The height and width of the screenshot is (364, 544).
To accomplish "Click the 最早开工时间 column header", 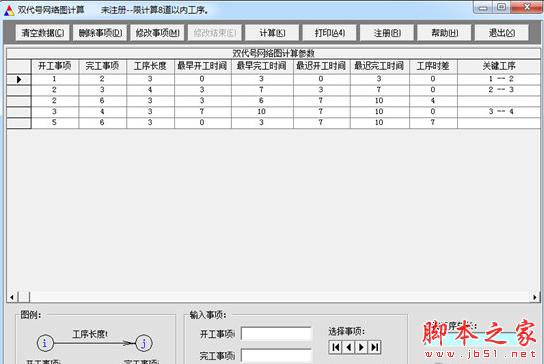I will point(203,66).
